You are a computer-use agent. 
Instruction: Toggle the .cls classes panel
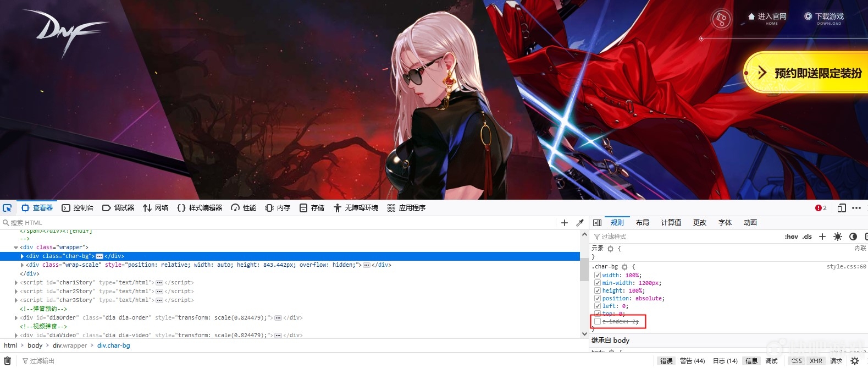[x=807, y=237]
